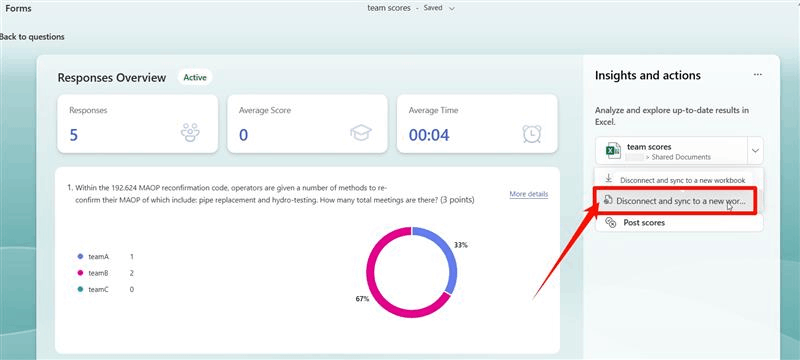
Task: Go Back to questions
Action: pyautogui.click(x=32, y=37)
